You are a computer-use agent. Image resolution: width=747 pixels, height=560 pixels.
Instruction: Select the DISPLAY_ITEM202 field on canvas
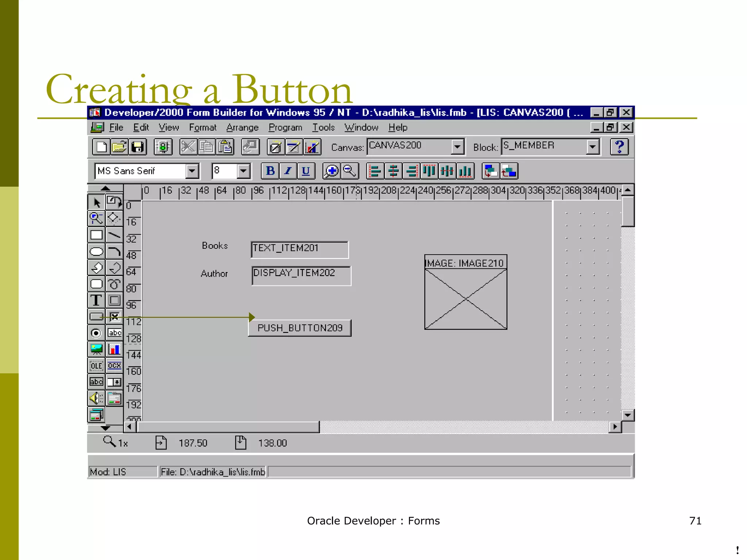(301, 276)
